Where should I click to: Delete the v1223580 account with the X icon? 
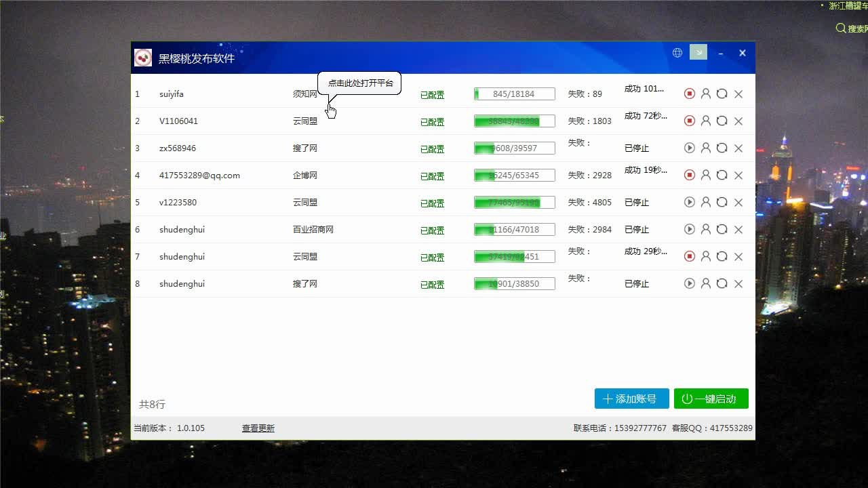tap(738, 202)
